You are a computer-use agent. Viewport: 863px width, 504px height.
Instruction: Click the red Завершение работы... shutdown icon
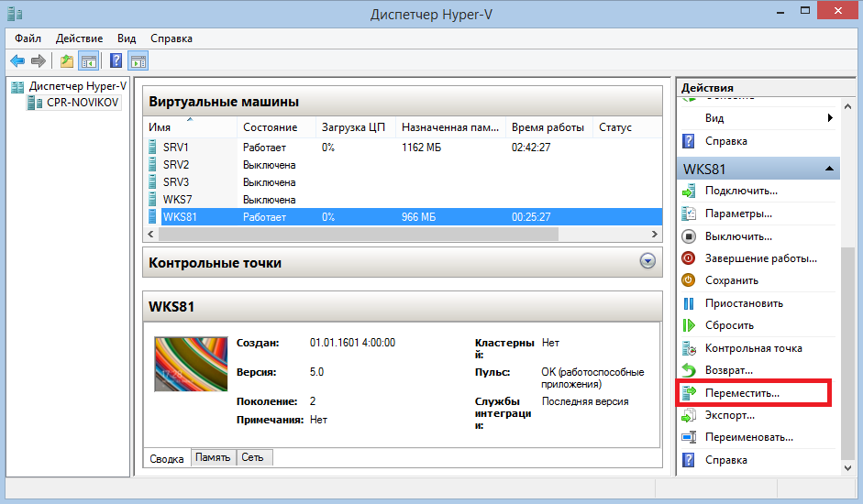tap(690, 258)
